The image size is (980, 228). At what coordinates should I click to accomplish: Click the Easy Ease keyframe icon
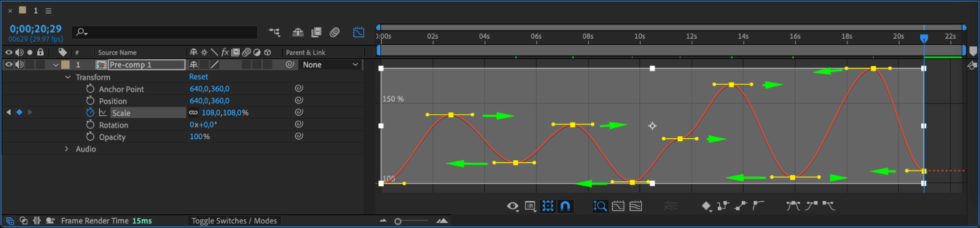[x=793, y=206]
